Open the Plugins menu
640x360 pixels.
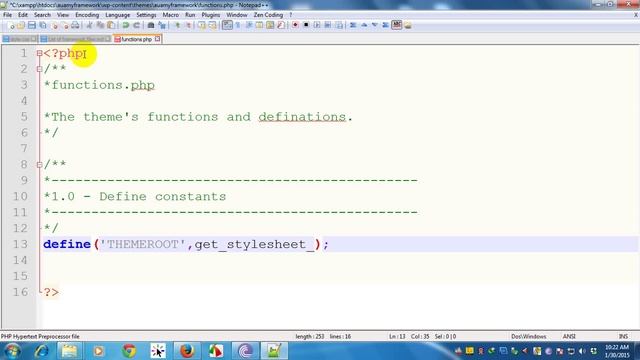pyautogui.click(x=211, y=15)
